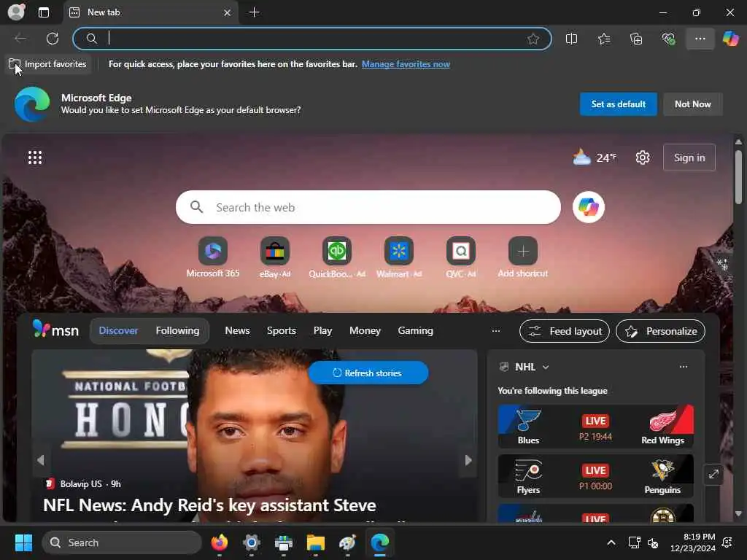
Task: Click the snowflake effect icon
Action: click(722, 264)
